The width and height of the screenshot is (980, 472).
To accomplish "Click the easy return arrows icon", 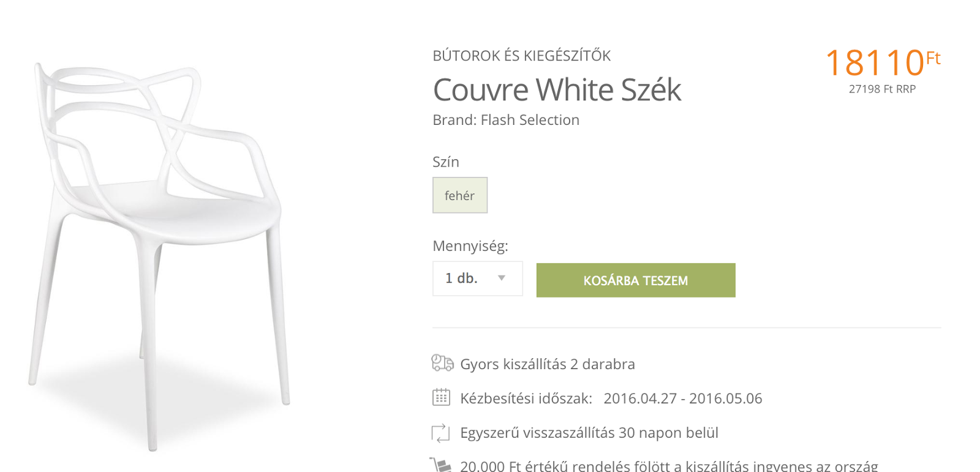I will coord(441,433).
